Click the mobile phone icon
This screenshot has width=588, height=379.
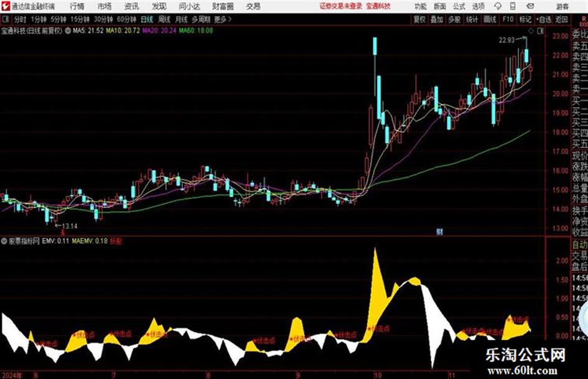513,6
